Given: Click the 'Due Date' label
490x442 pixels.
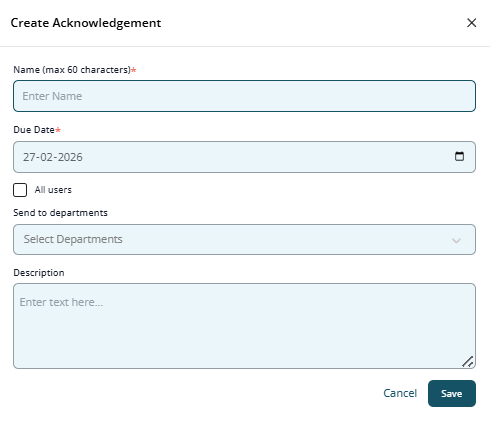Looking at the screenshot, I should (34, 130).
